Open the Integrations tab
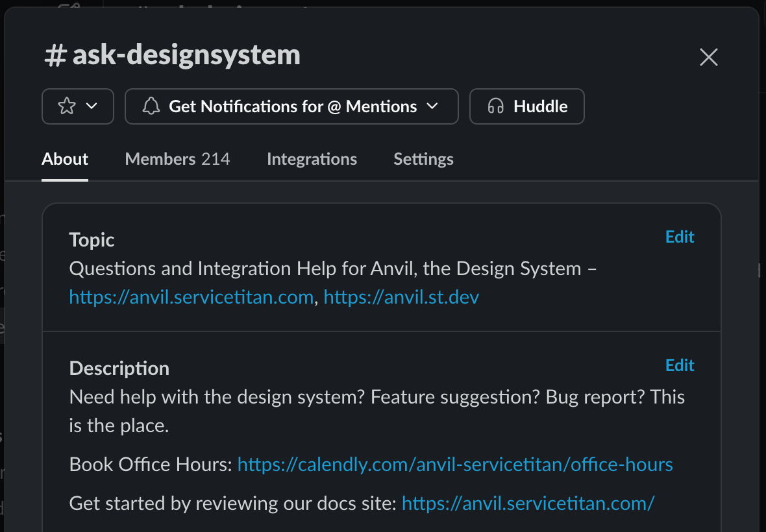This screenshot has width=766, height=532. pyautogui.click(x=312, y=159)
